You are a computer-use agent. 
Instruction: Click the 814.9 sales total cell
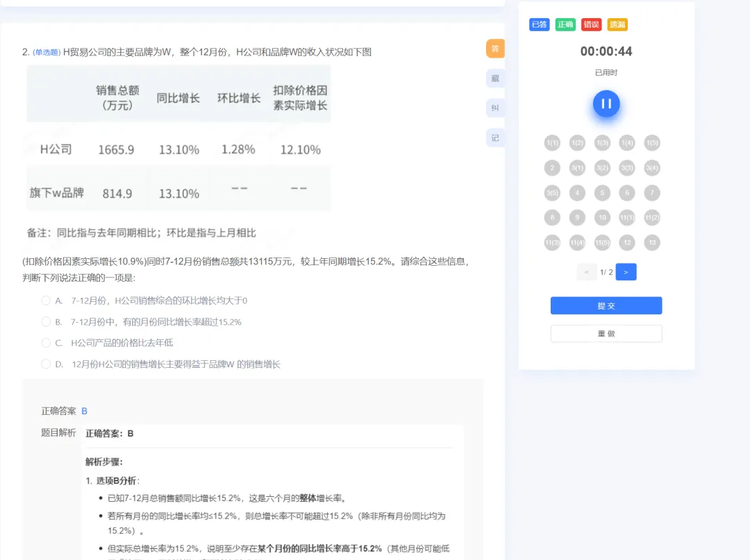click(117, 194)
